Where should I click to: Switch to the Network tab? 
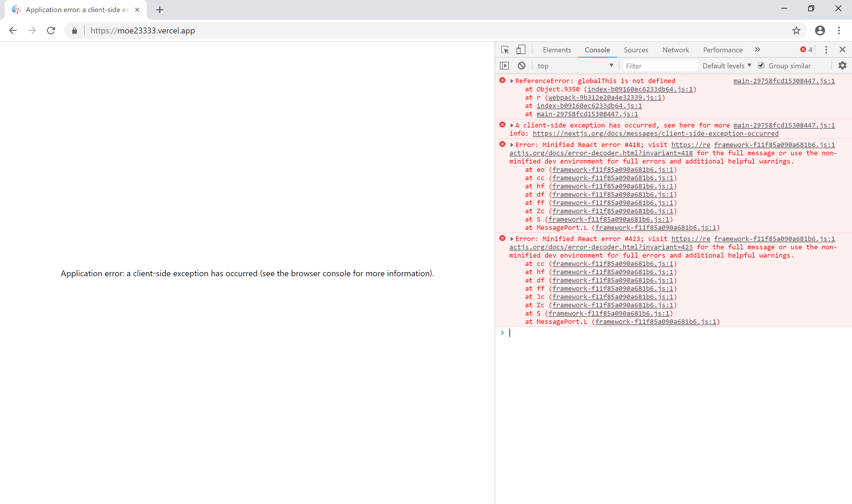pos(675,50)
